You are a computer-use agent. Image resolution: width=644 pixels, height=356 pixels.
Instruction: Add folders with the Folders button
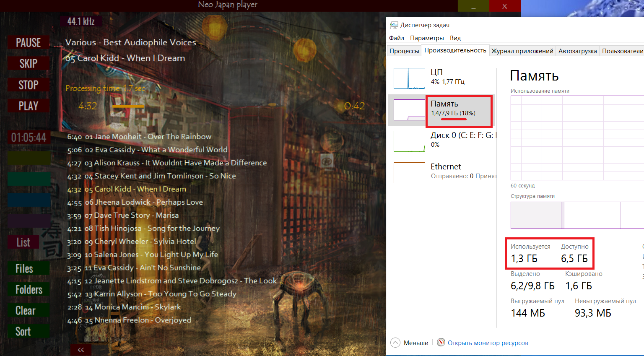[29, 289]
